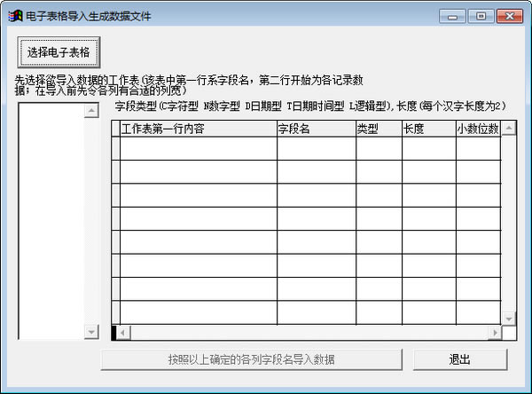Click first row cell under 字段名 column
Viewport: 532px width, 394px height.
316,148
